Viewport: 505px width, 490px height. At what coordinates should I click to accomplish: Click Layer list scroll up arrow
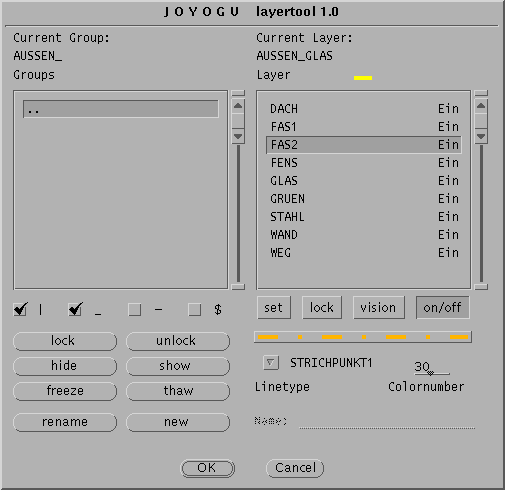click(x=481, y=106)
